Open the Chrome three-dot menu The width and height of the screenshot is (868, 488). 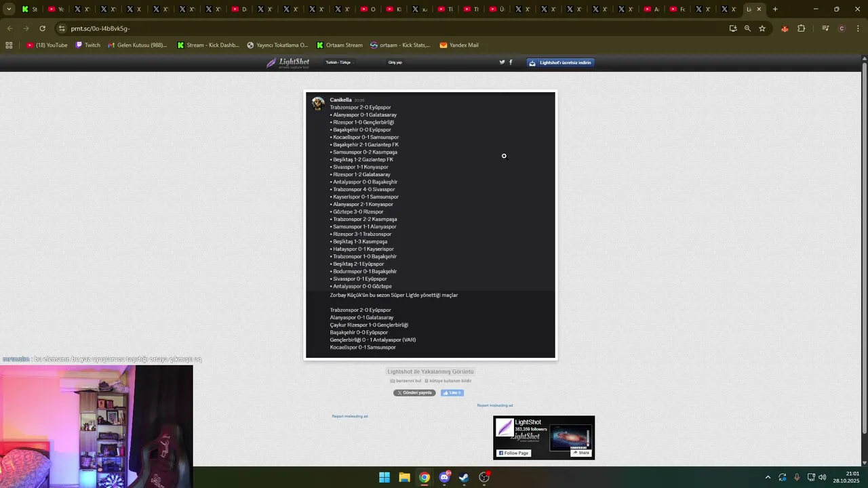(857, 28)
